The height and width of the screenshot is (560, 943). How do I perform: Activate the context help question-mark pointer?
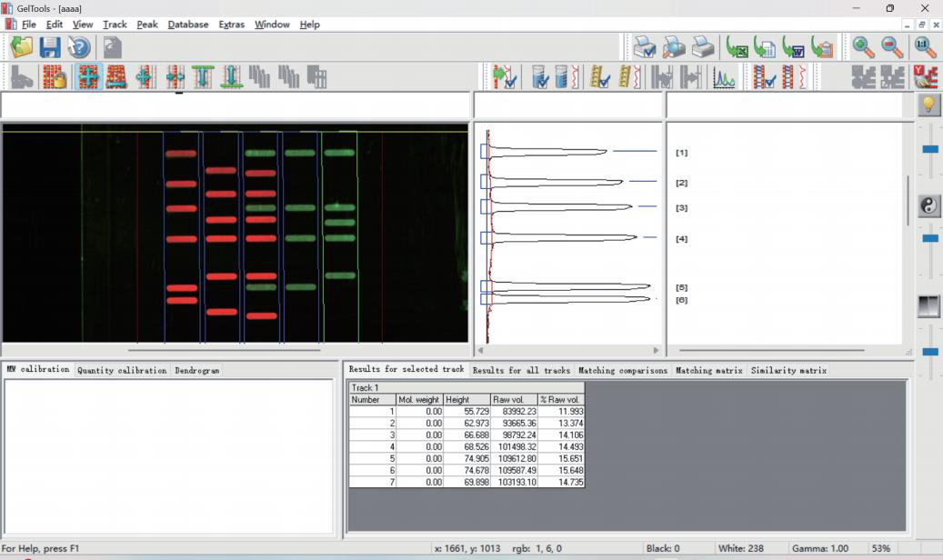[79, 47]
